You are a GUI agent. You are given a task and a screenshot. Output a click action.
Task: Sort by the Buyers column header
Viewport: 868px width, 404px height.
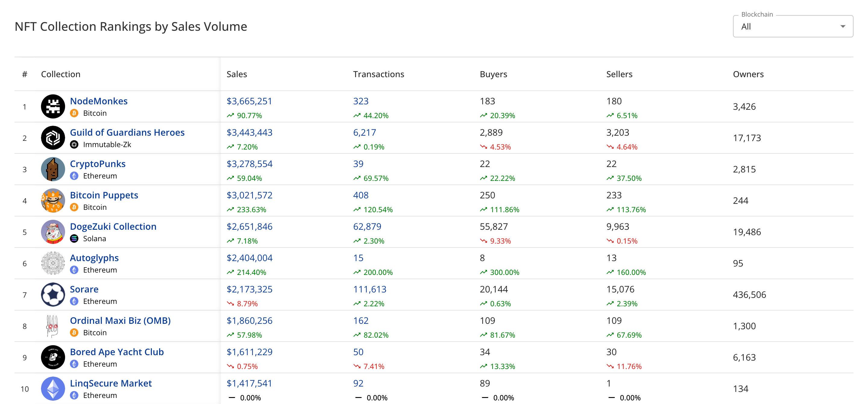click(493, 74)
